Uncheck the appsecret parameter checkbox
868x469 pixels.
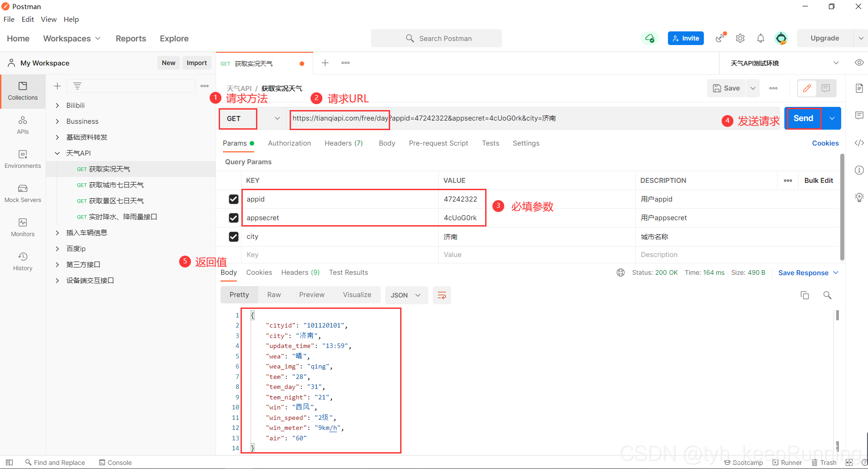point(234,218)
